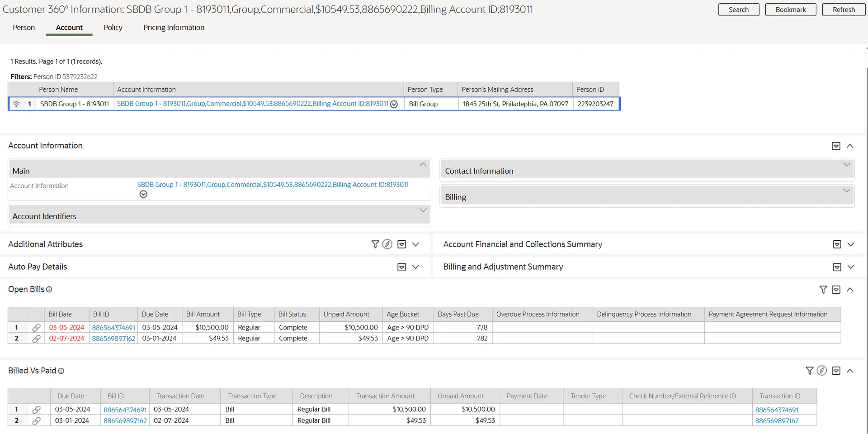Expand the Contact Information section

[x=846, y=165]
